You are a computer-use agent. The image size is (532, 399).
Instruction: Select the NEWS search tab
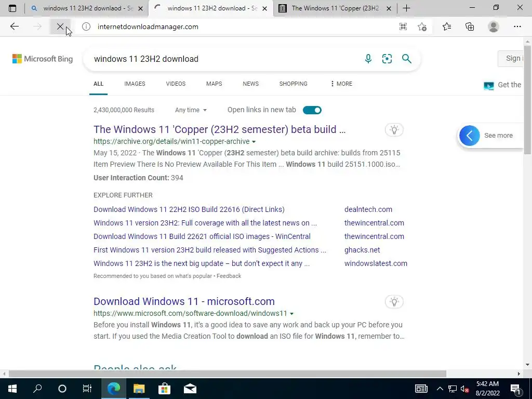point(251,84)
